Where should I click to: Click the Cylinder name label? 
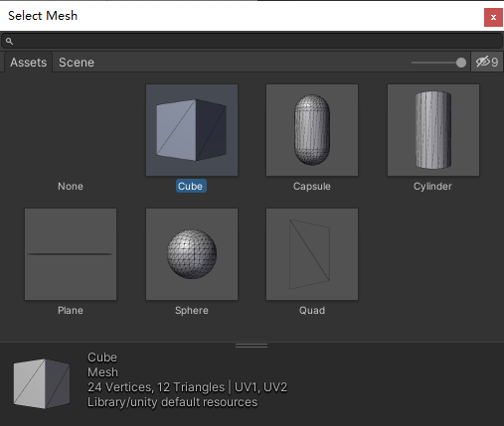(432, 186)
